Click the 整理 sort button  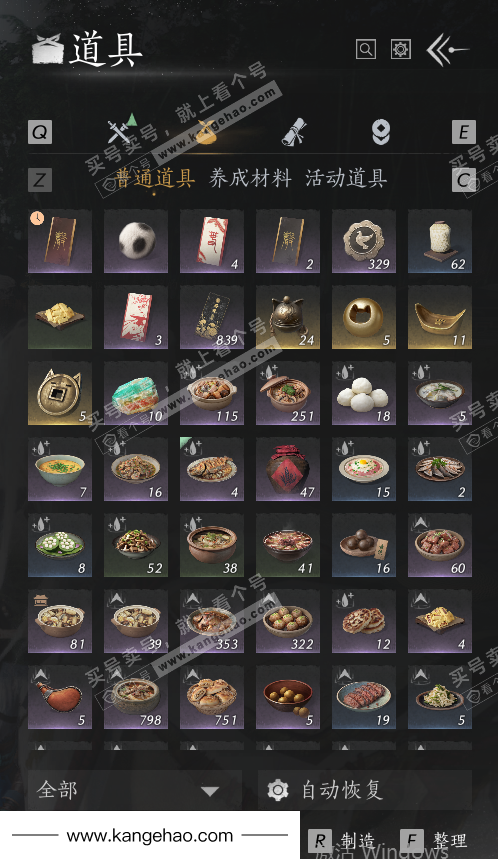point(433,840)
